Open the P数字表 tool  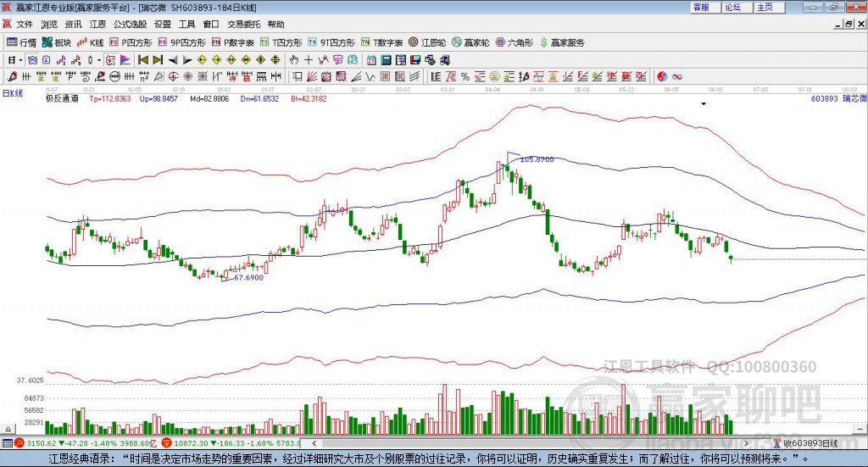(x=233, y=42)
